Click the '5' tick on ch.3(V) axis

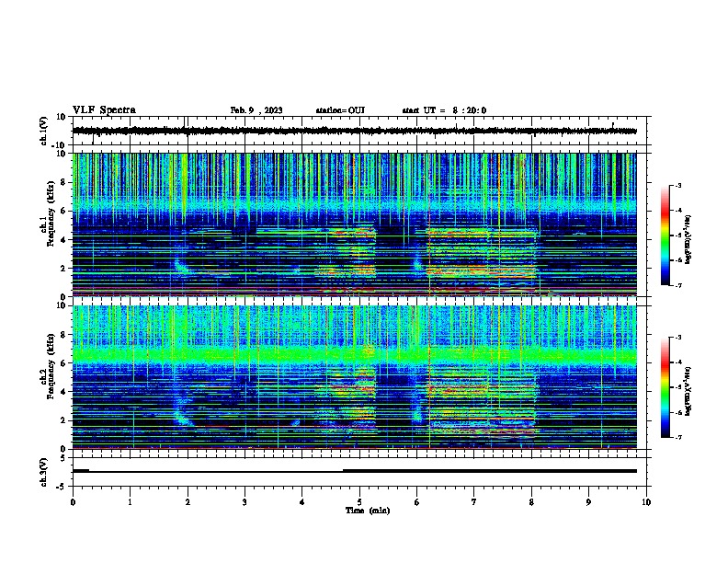63,458
